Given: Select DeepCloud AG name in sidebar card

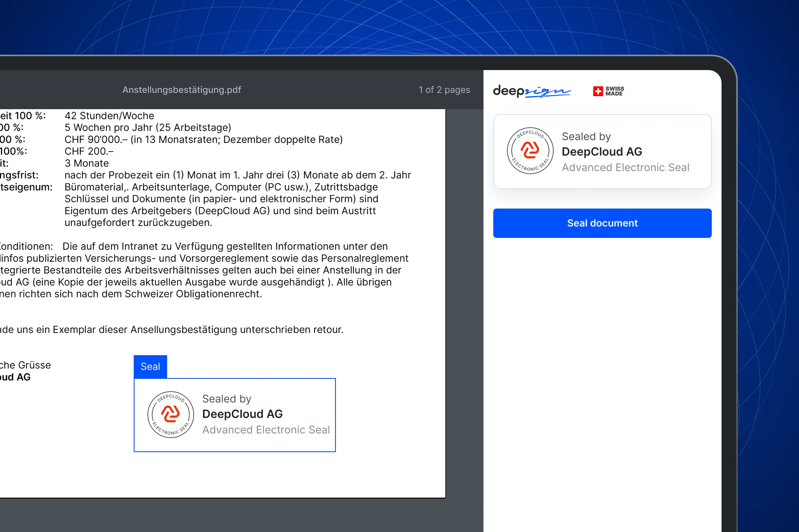Looking at the screenshot, I should click(x=602, y=152).
